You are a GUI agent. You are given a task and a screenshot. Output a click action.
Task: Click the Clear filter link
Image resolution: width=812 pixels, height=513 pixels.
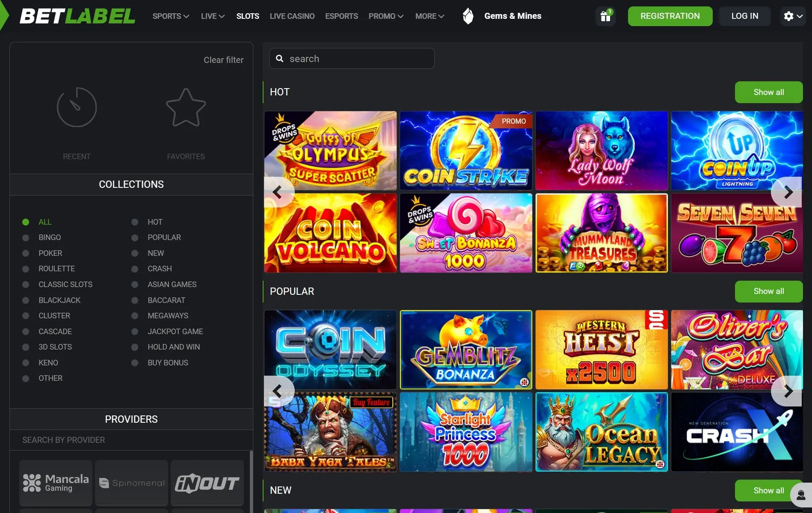pos(223,60)
